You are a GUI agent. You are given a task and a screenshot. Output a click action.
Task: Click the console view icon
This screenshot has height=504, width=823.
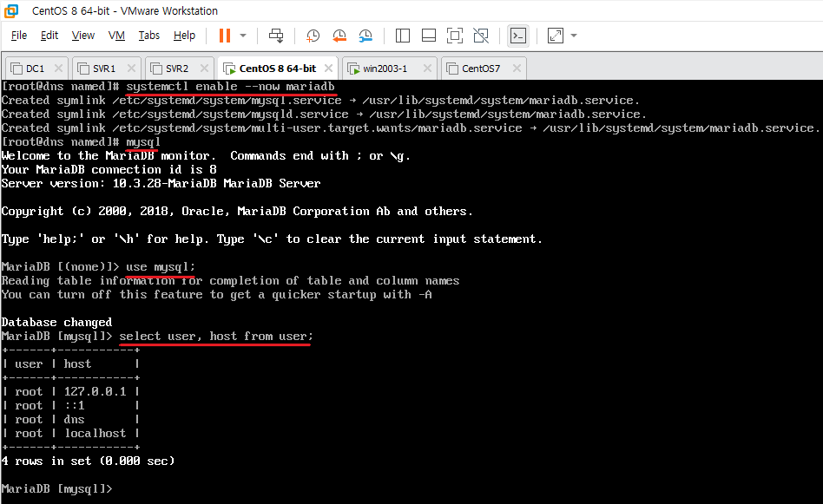(518, 36)
